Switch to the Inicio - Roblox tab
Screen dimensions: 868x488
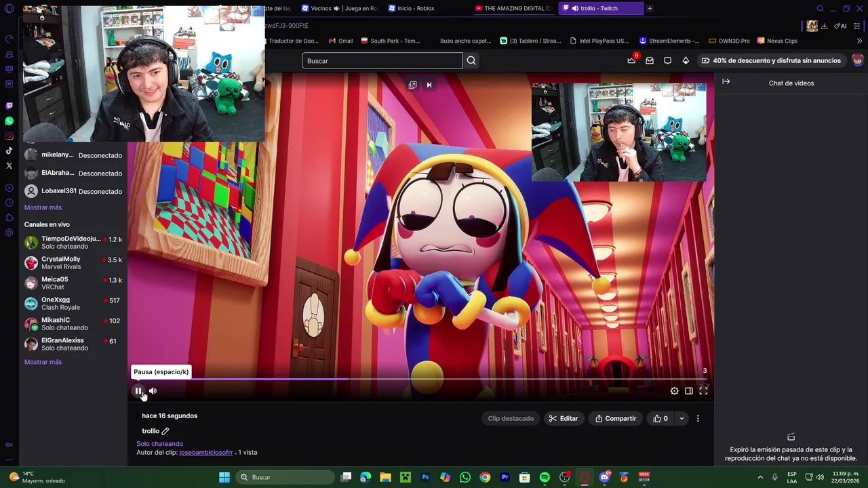coord(411,8)
